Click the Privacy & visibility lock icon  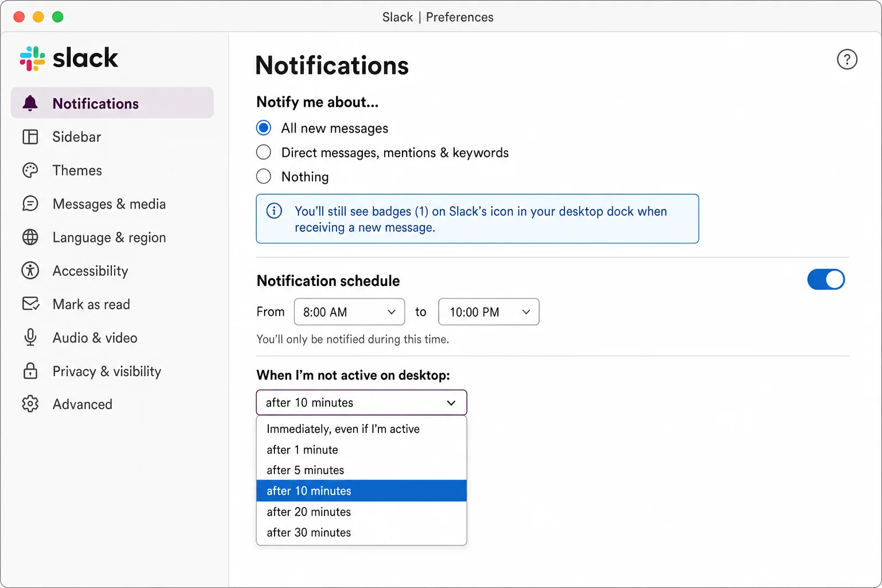click(x=30, y=371)
